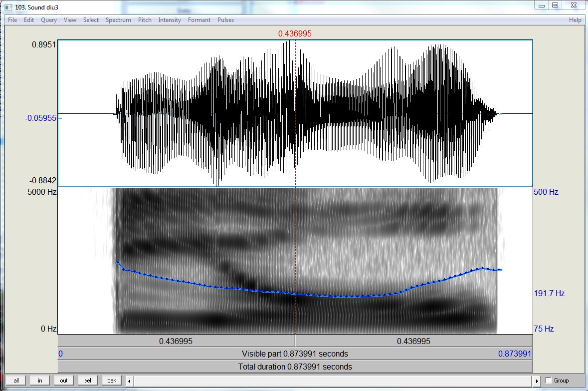Toggle the Group checkbox
This screenshot has width=588, height=391.
coord(548,381)
